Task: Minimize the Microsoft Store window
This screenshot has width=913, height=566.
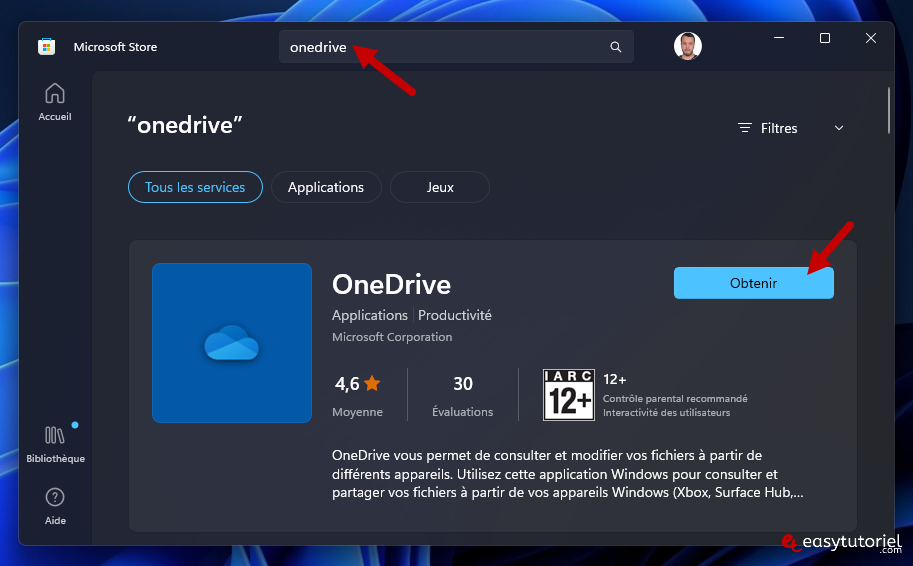Action: pyautogui.click(x=778, y=38)
